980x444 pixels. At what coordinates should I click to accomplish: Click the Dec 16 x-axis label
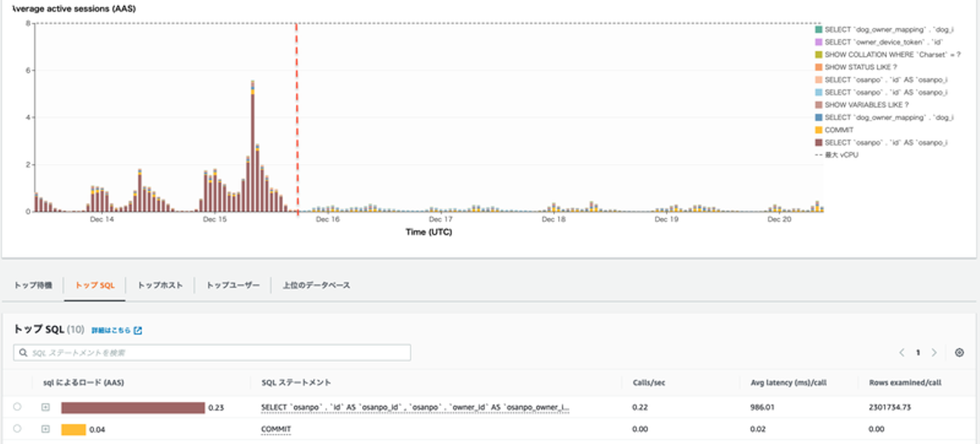click(x=327, y=220)
